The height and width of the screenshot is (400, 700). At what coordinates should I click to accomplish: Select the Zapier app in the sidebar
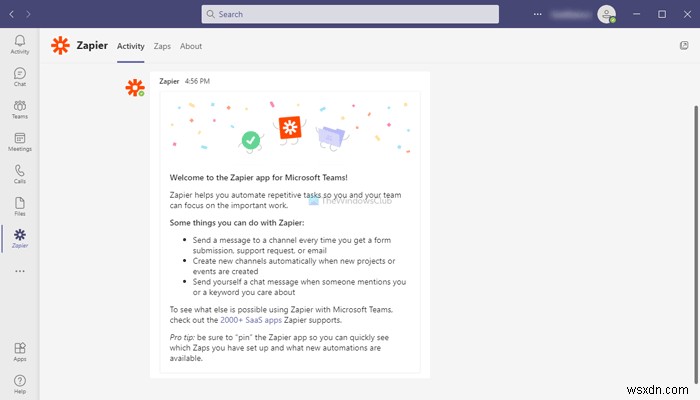(20, 238)
